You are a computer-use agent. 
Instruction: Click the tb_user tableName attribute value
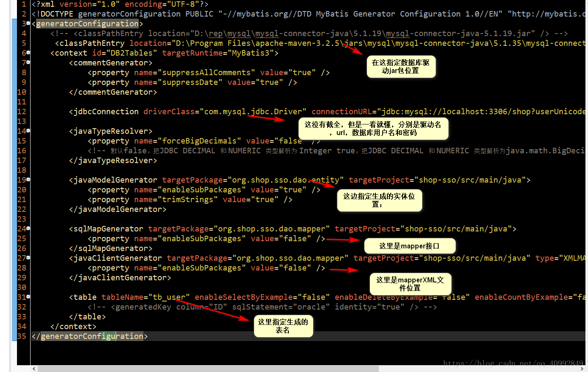coord(170,297)
